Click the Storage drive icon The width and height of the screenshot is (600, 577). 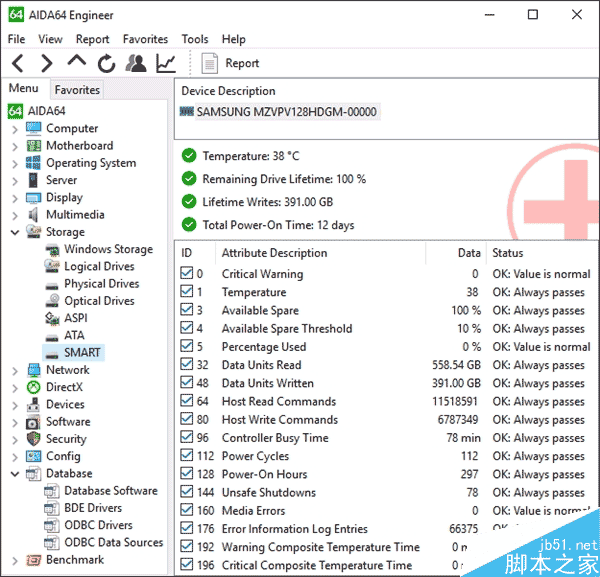33,231
